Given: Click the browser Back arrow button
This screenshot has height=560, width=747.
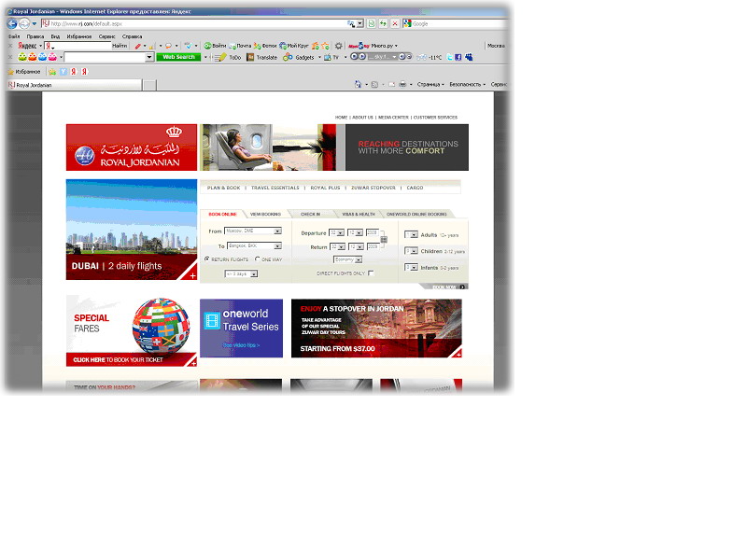Looking at the screenshot, I should tap(12, 23).
